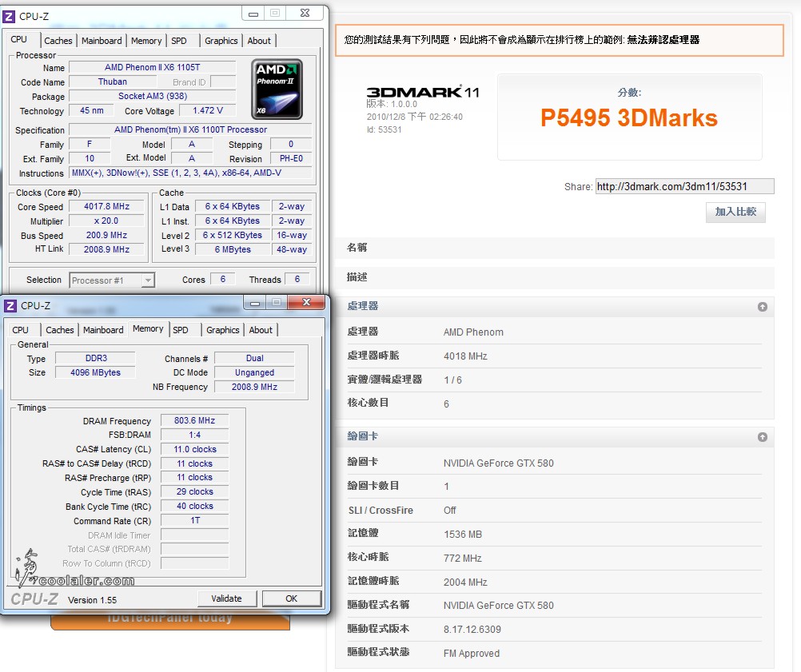The width and height of the screenshot is (801, 672).
Task: Collapse the 繪圖卡 section using its arrow icon
Action: coord(762,437)
